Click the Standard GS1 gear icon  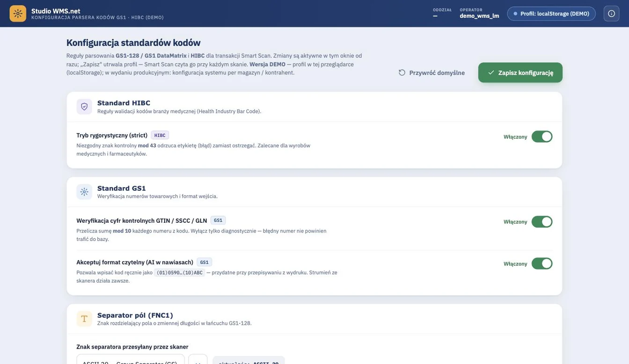tap(84, 192)
